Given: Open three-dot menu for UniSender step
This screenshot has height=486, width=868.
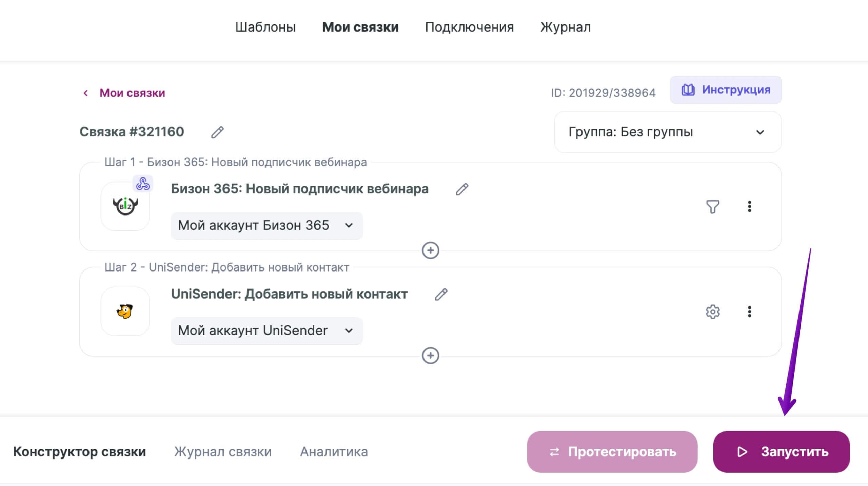Looking at the screenshot, I should 750,312.
